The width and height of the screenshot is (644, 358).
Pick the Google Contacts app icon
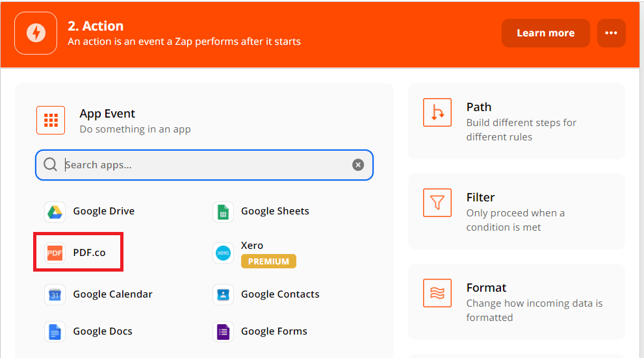point(223,294)
